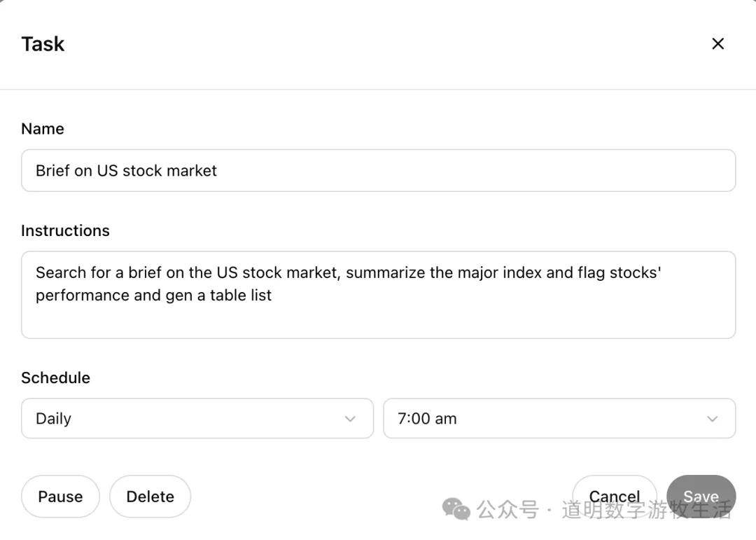The image size is (756, 540).
Task: Place cursor on 'Brief on US stock market' text
Action: click(x=126, y=170)
